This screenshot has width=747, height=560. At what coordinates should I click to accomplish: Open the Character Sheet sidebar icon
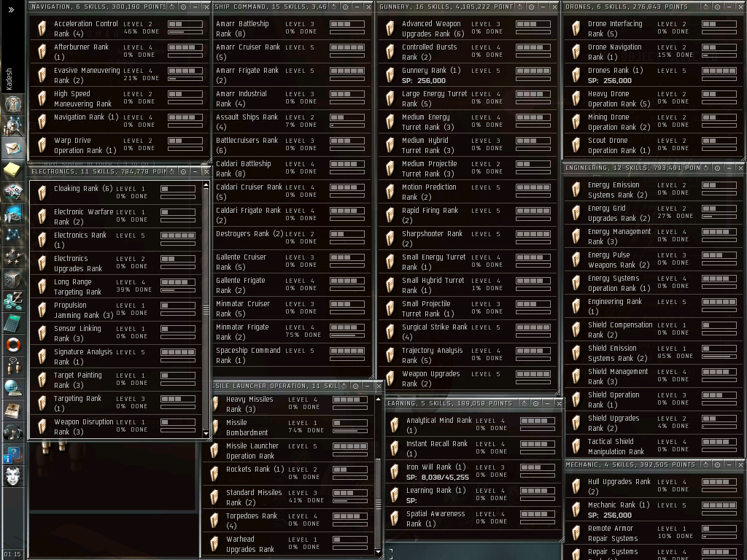(x=13, y=104)
